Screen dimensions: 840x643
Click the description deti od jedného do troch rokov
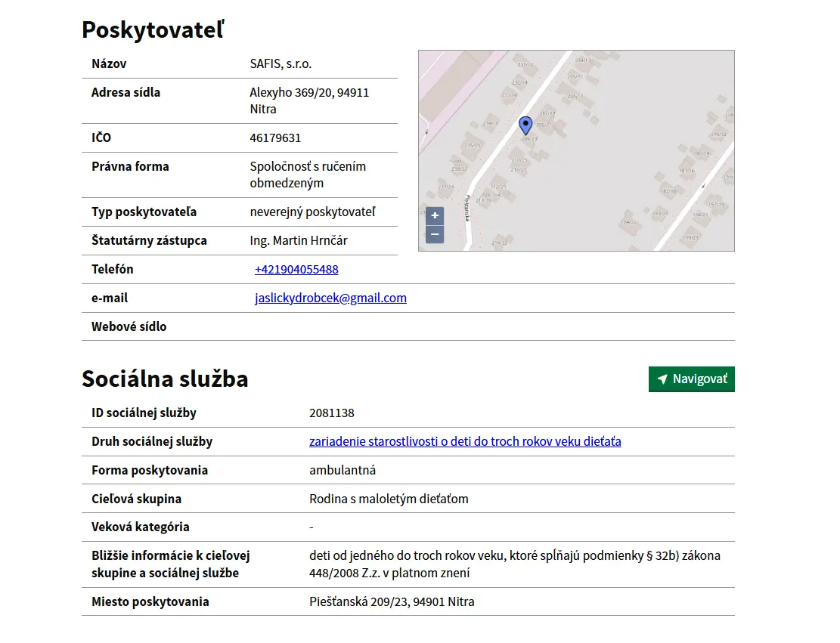point(514,564)
